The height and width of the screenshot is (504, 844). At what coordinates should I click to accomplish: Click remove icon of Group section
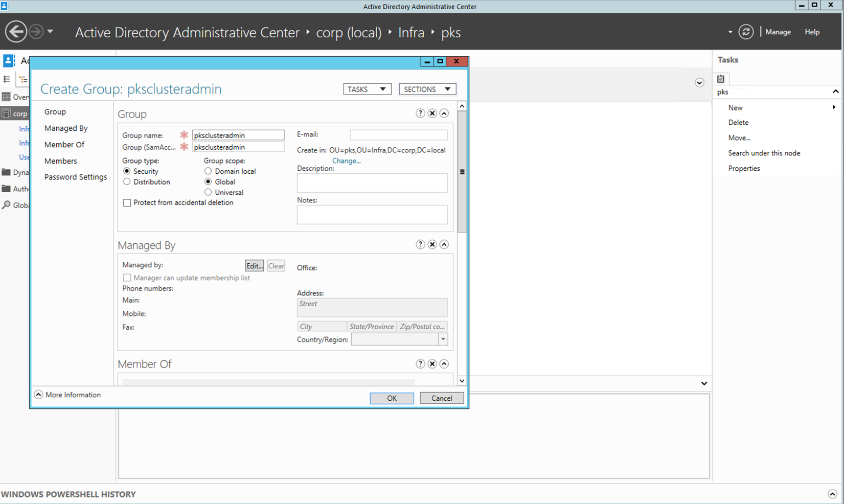click(x=432, y=113)
